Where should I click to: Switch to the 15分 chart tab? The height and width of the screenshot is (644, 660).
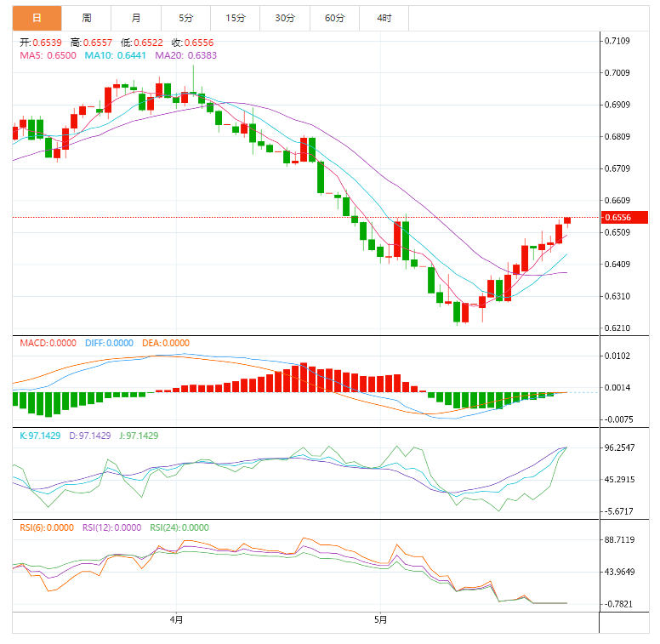point(236,18)
